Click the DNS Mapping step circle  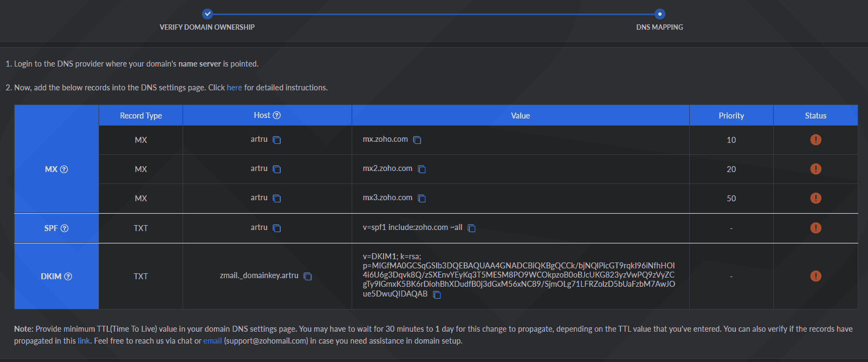pyautogui.click(x=659, y=14)
